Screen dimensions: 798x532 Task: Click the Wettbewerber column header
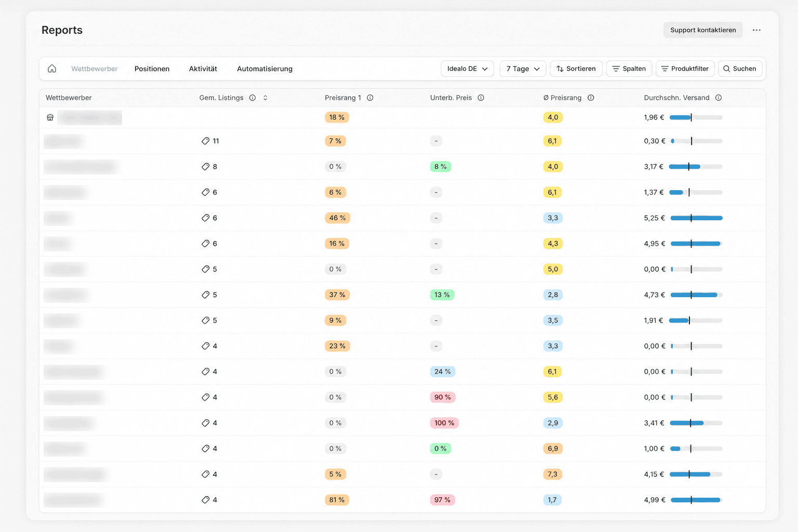(x=69, y=98)
